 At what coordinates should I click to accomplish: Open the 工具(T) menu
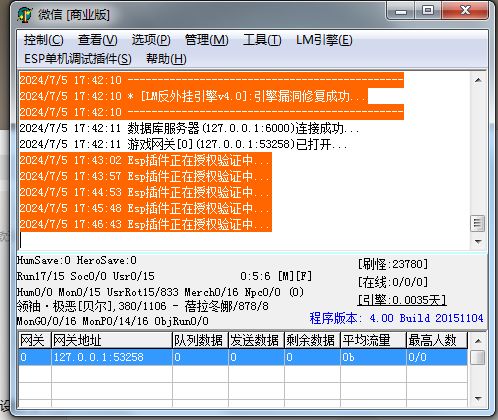pyautogui.click(x=262, y=40)
